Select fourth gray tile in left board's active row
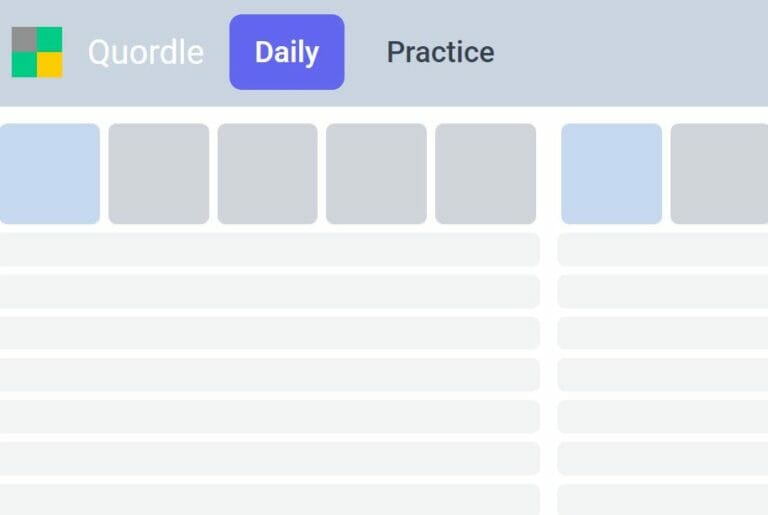The height and width of the screenshot is (515, 768). click(x=376, y=173)
